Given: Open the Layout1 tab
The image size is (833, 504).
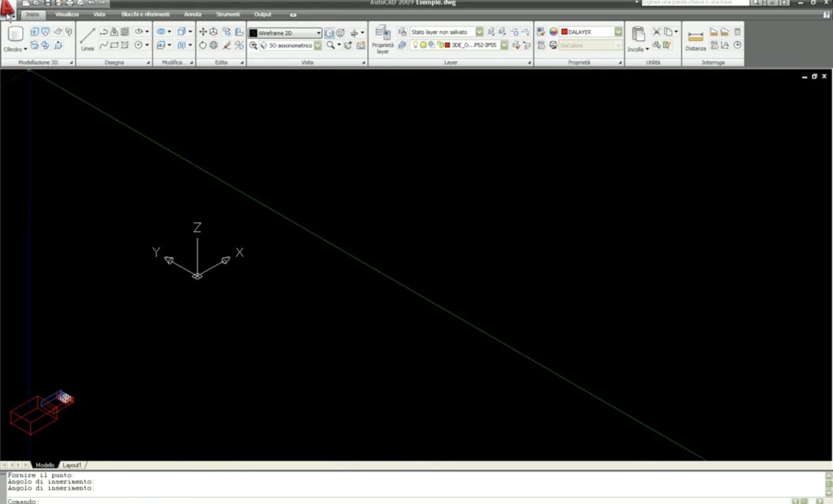Looking at the screenshot, I should (72, 466).
